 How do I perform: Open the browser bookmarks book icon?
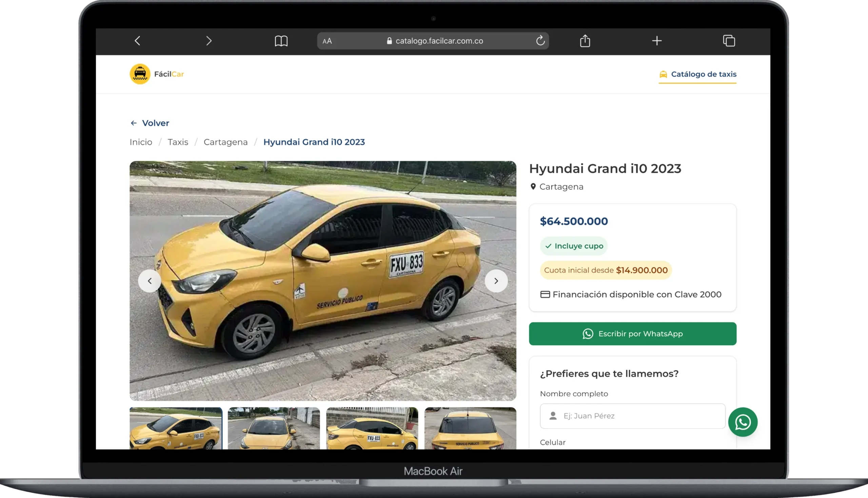[281, 41]
